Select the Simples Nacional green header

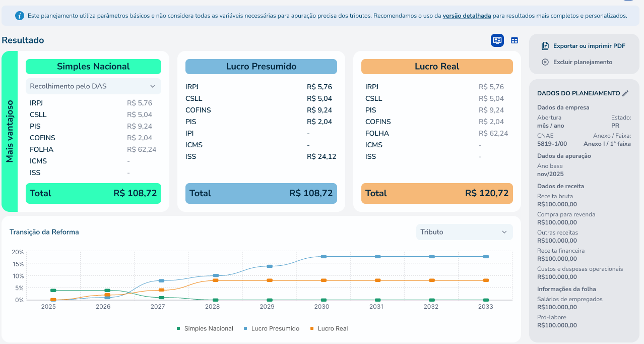[x=93, y=67]
